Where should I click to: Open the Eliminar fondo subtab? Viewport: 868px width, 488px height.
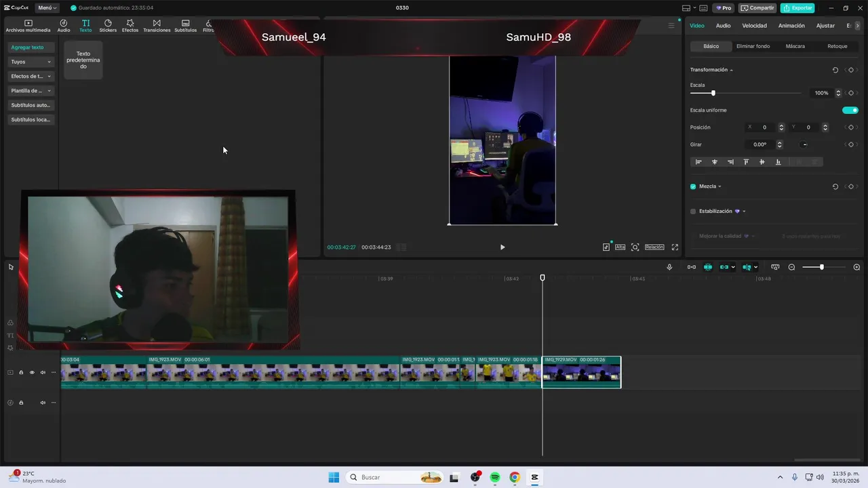(x=753, y=46)
